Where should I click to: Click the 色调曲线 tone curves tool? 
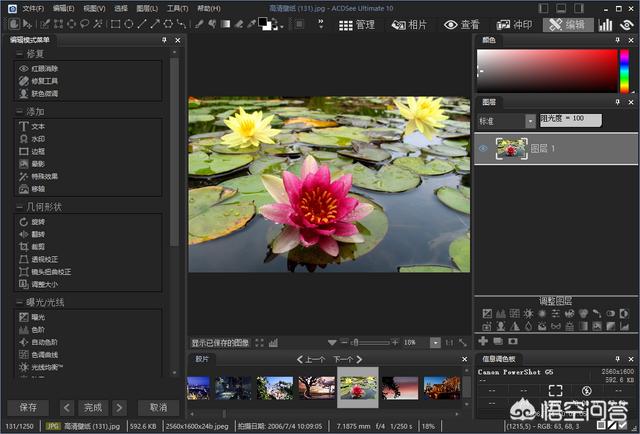tap(44, 354)
